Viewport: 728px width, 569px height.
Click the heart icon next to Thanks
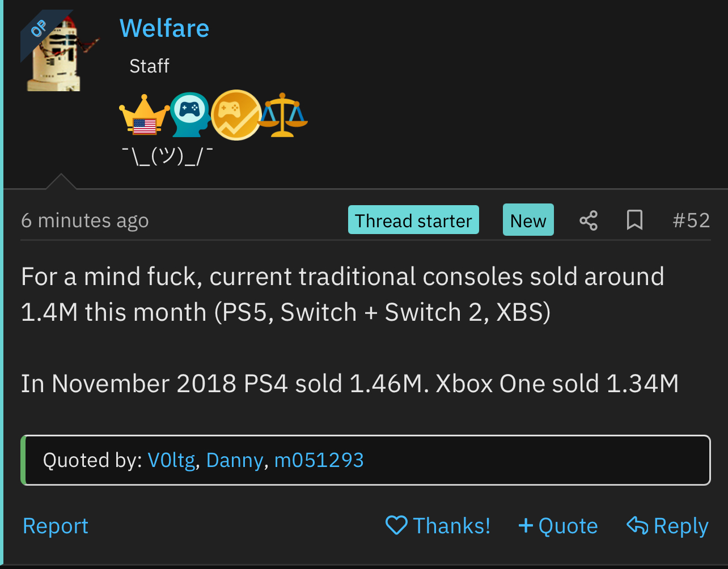pyautogui.click(x=396, y=525)
